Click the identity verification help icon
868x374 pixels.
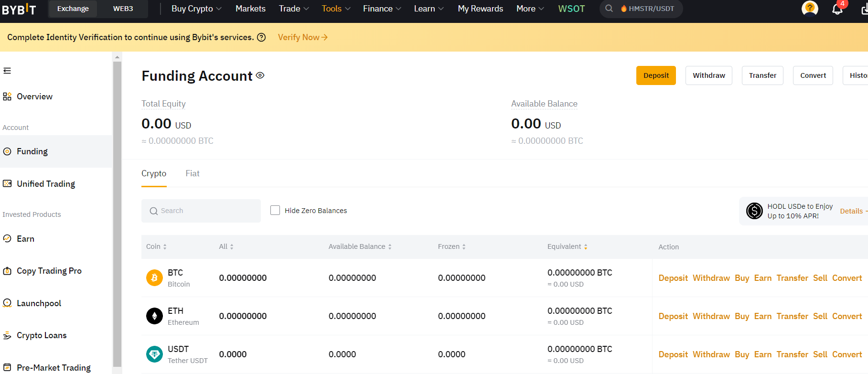pos(261,37)
